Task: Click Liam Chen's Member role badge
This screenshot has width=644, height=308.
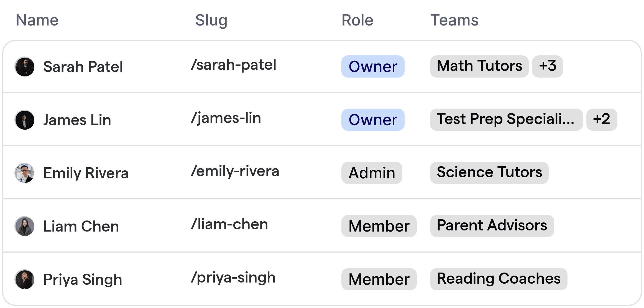Action: pos(379,226)
